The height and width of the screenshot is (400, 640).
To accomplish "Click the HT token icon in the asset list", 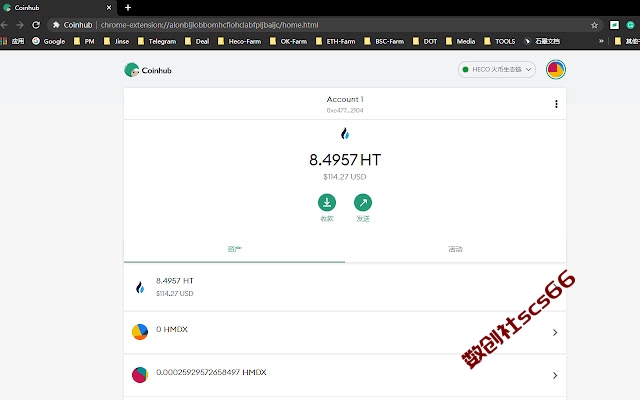I will coord(140,288).
